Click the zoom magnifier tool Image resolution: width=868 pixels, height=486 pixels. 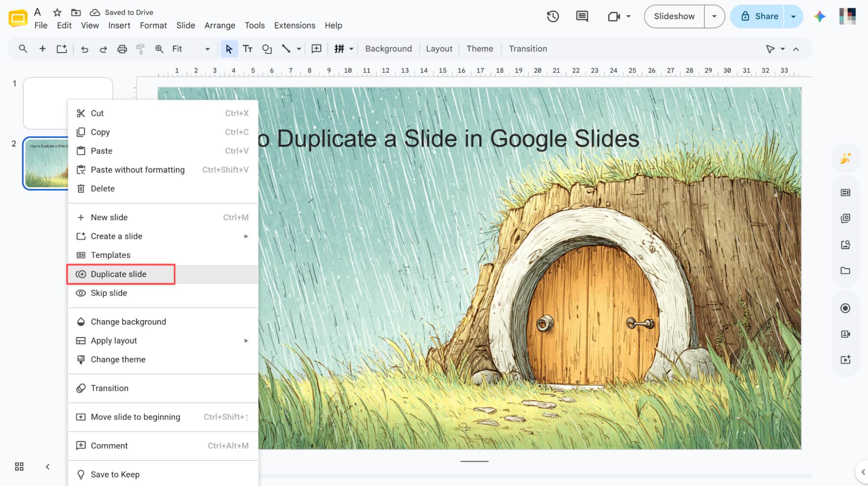click(x=159, y=49)
